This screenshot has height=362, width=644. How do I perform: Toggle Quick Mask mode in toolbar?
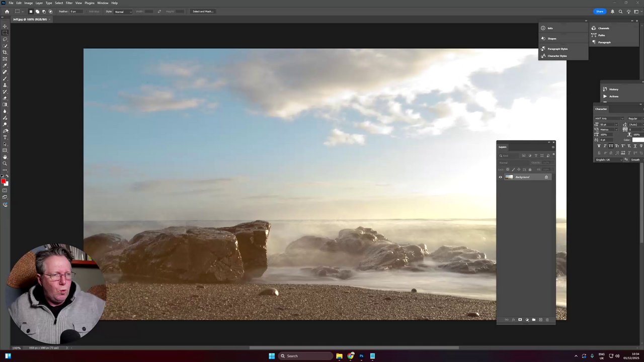click(5, 191)
